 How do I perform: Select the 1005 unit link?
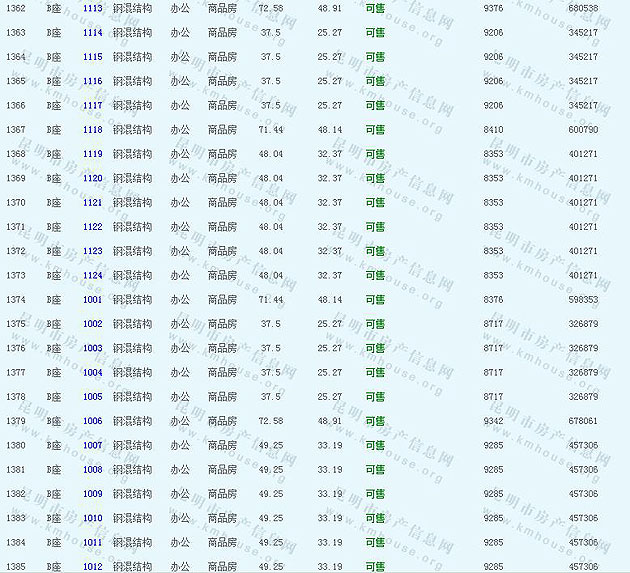[92, 397]
